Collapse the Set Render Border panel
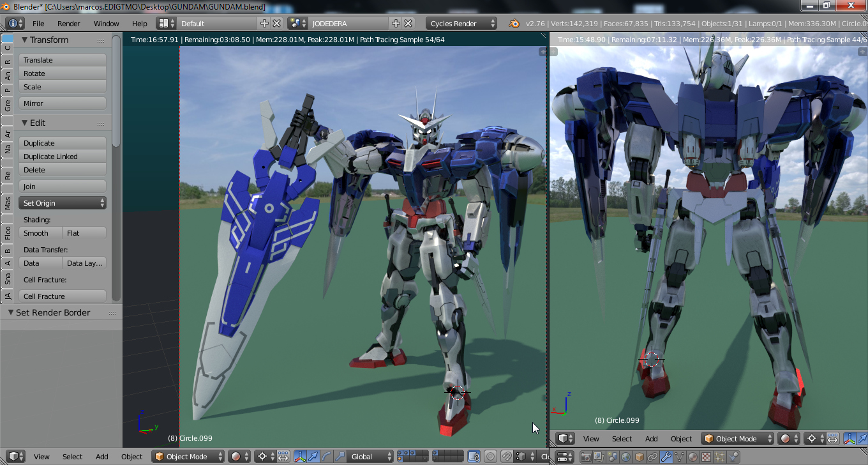 (11, 312)
